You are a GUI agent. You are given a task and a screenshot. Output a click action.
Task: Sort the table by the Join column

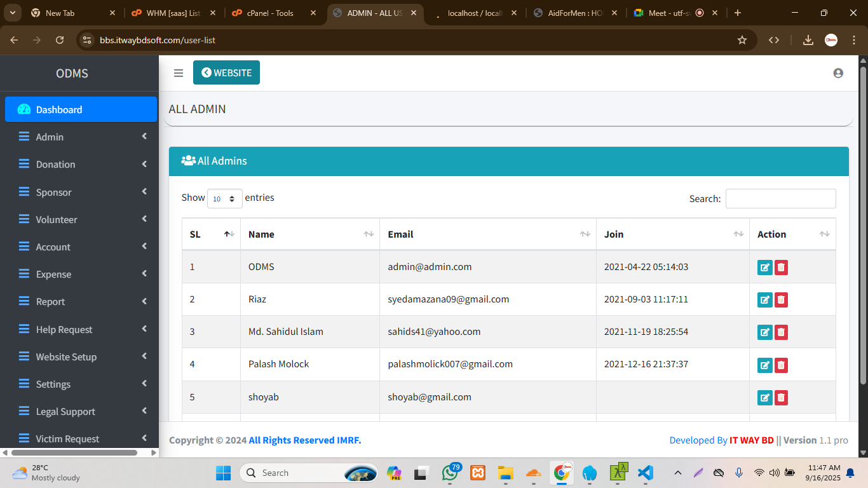pyautogui.click(x=672, y=234)
